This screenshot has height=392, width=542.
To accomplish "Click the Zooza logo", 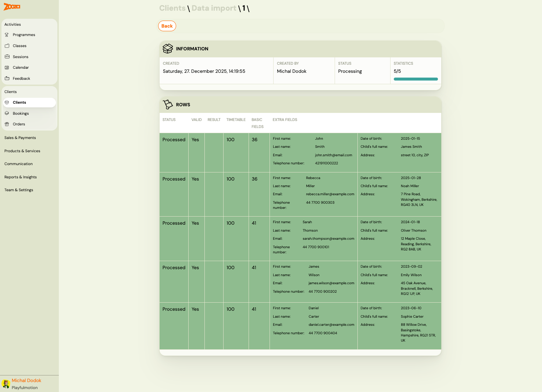I will click(12, 7).
